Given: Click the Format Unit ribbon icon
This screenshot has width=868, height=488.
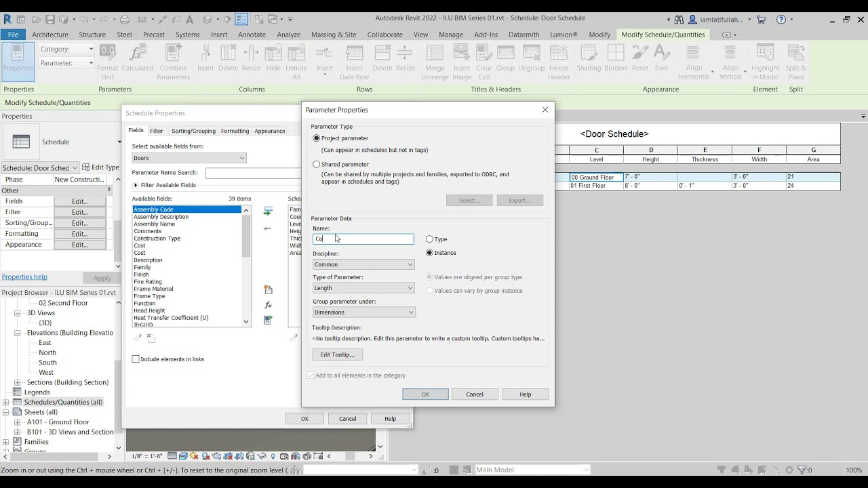Looking at the screenshot, I should pos(108,61).
